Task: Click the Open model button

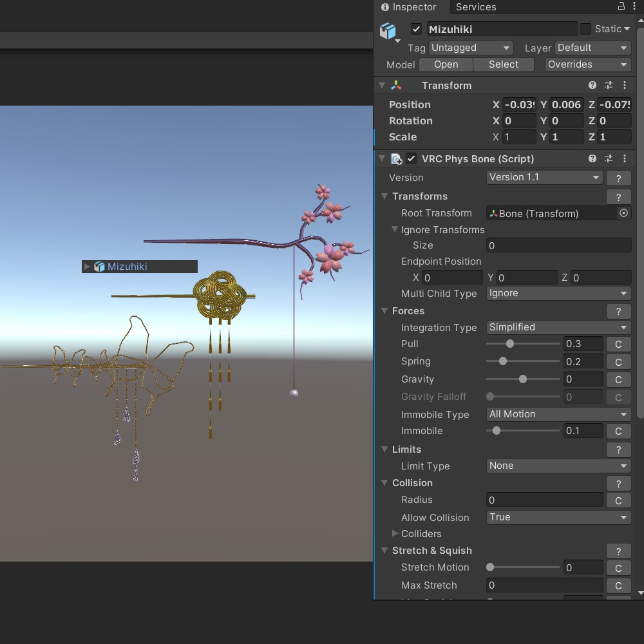Action: point(445,64)
